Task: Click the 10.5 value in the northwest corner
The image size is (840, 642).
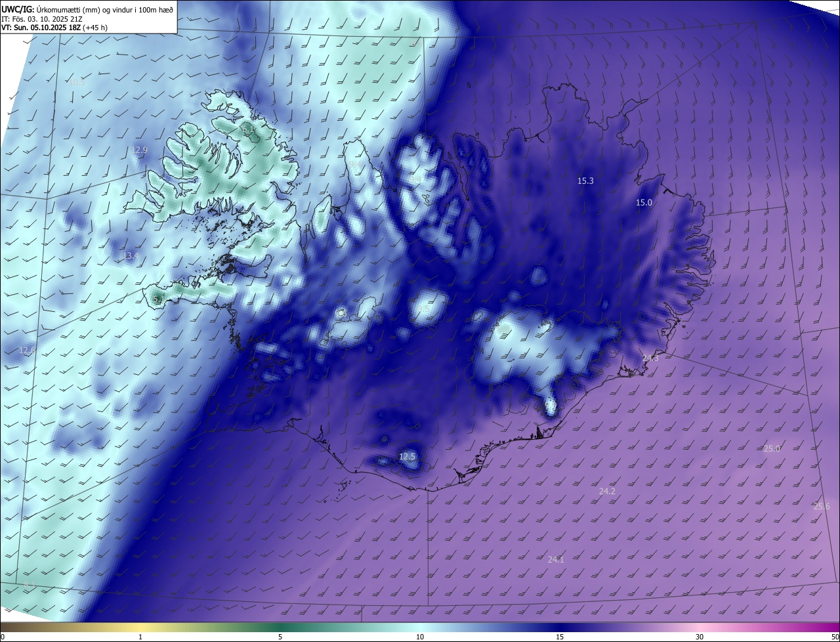Action: coord(77,82)
